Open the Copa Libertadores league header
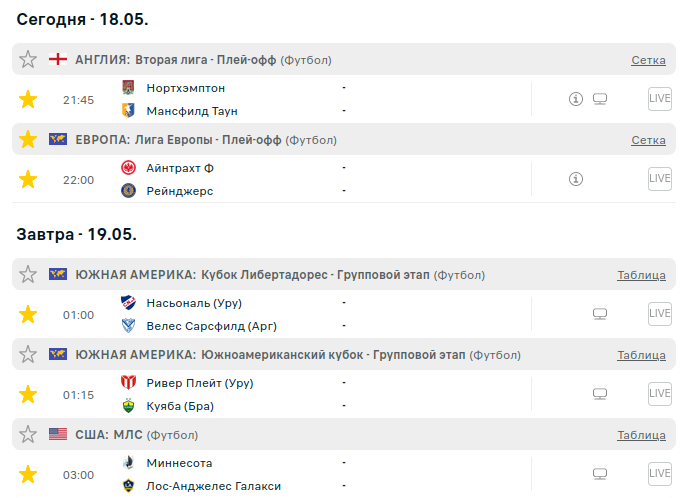688x498 pixels. click(268, 275)
